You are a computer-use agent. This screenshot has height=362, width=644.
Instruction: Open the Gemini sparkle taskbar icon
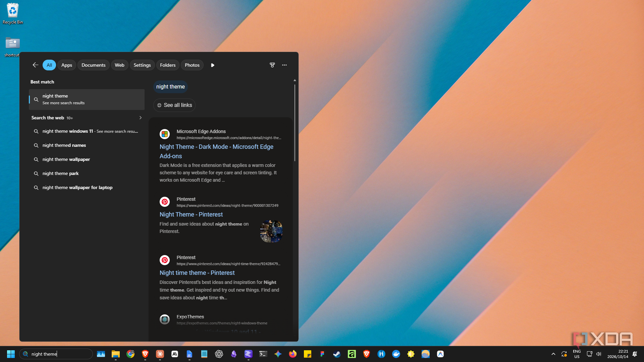[x=278, y=354]
